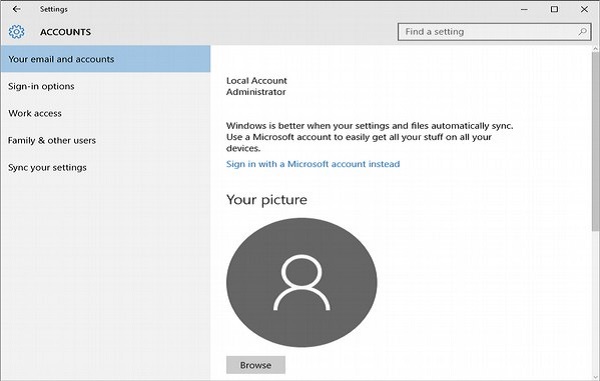
Task: Go back using the arrow icon
Action: [16, 9]
